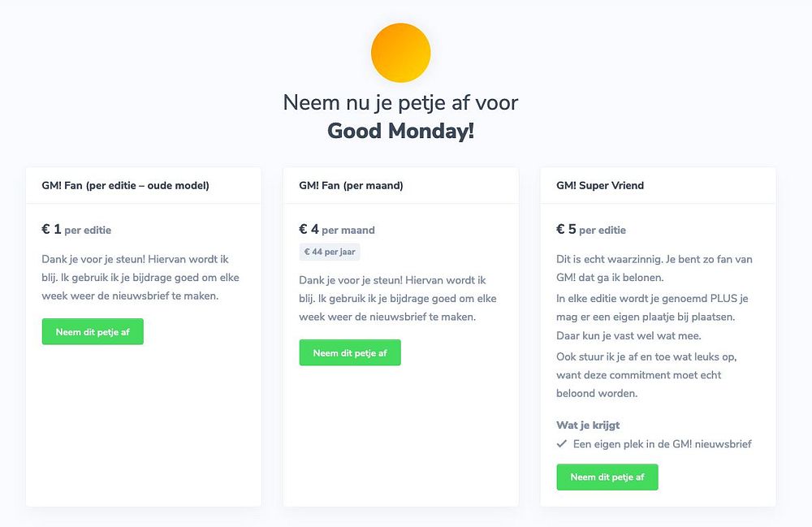The image size is (812, 527).
Task: Click the '€ 4 per maand' price
Action: (337, 230)
